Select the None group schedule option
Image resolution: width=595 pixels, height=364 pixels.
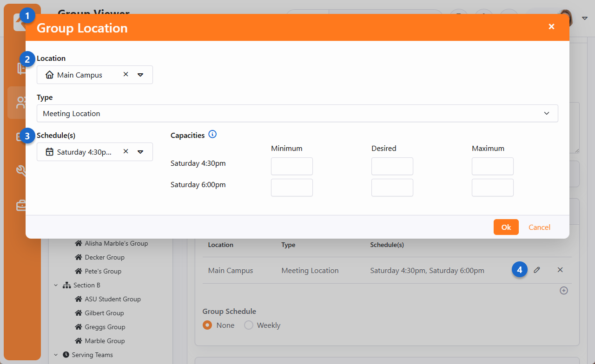click(207, 325)
